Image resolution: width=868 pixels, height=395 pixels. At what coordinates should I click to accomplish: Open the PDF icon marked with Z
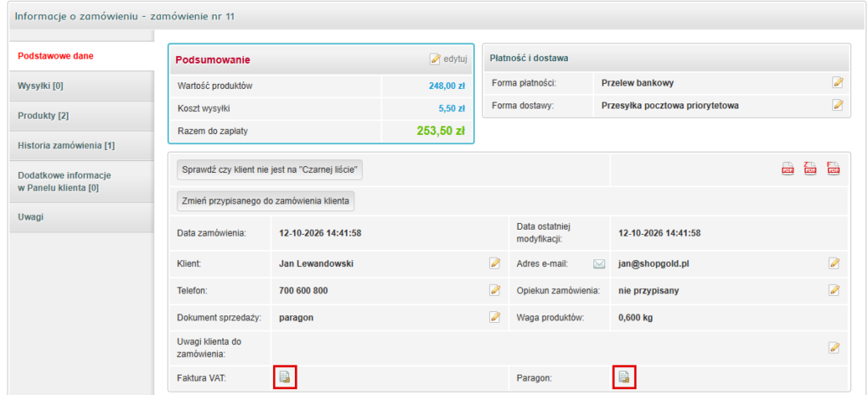[810, 168]
